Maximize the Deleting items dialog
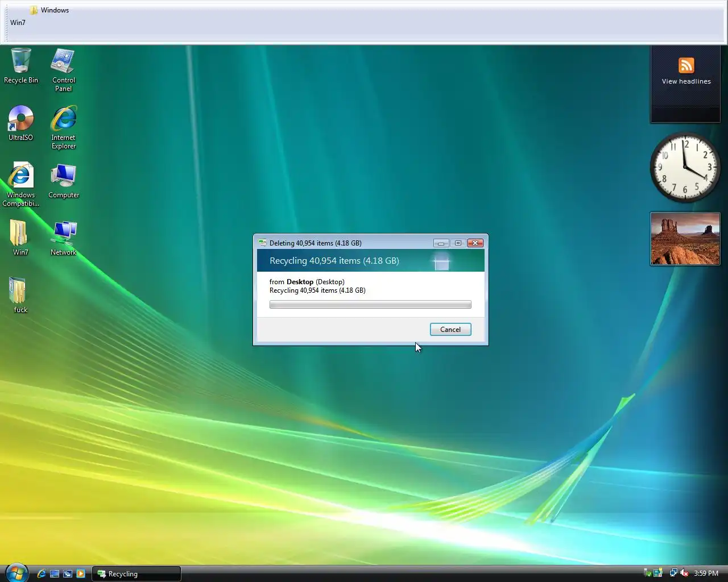The image size is (728, 582). [x=458, y=243]
